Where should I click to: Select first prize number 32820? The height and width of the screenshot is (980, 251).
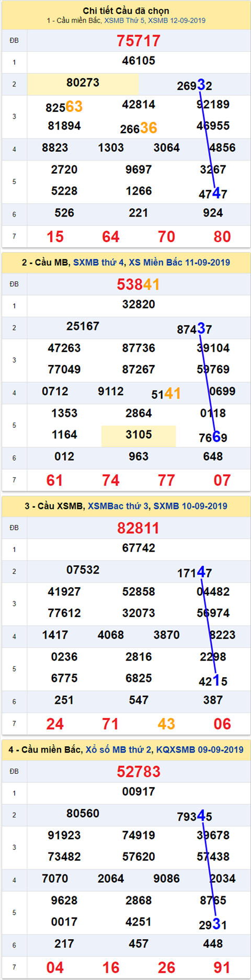139,304
